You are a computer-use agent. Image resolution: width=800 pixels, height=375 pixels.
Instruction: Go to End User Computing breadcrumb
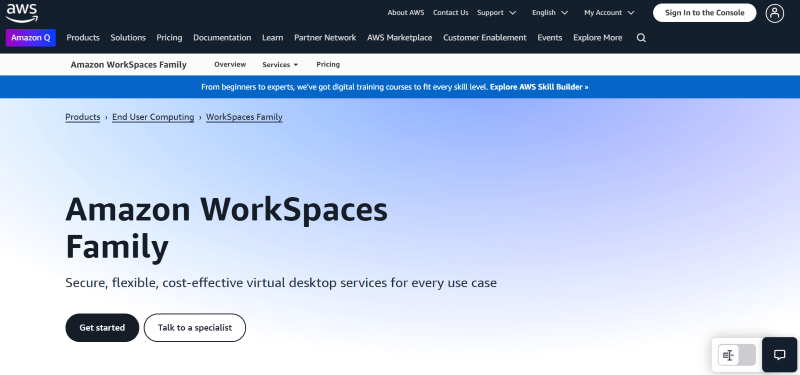click(153, 117)
